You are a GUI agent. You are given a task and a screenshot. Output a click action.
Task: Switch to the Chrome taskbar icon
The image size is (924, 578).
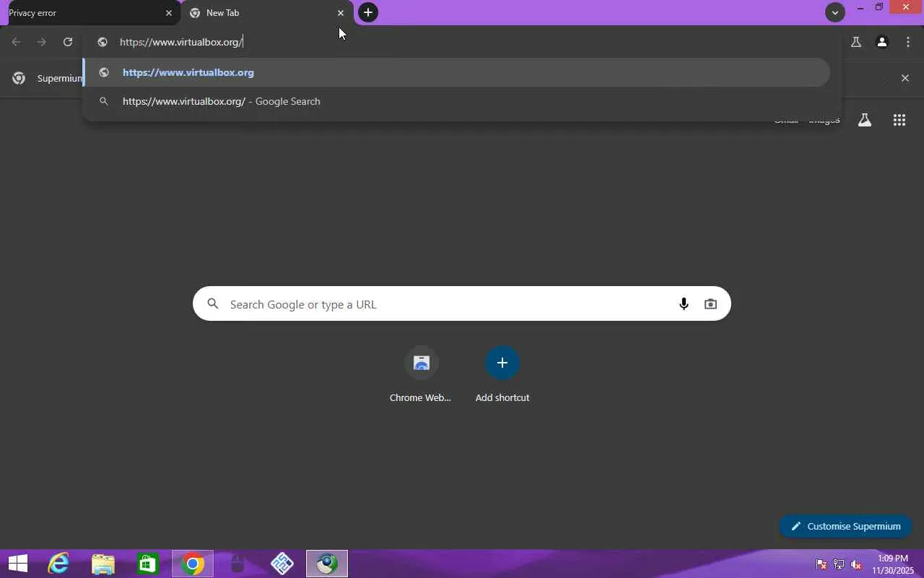pyautogui.click(x=193, y=564)
